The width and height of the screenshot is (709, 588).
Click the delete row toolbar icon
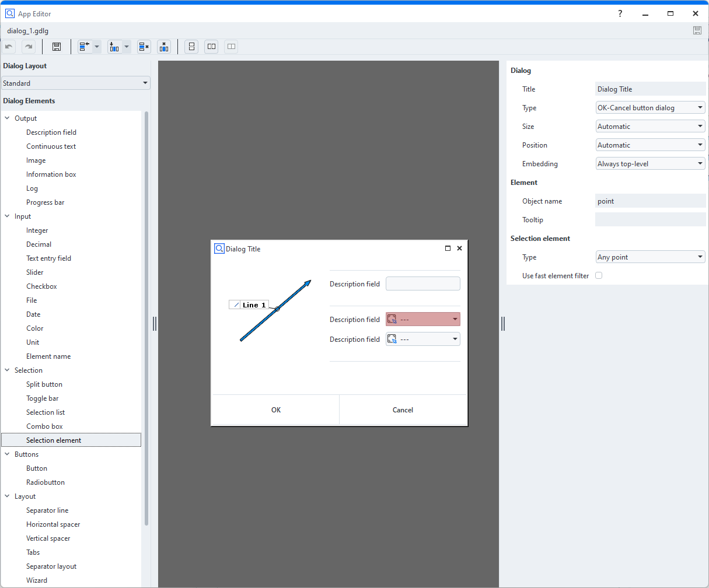144,47
